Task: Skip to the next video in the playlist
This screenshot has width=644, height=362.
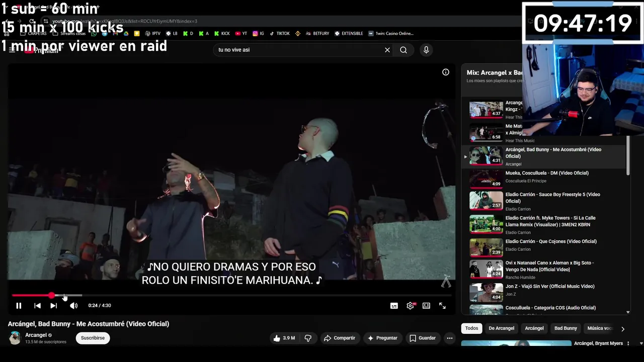Action: click(53, 306)
